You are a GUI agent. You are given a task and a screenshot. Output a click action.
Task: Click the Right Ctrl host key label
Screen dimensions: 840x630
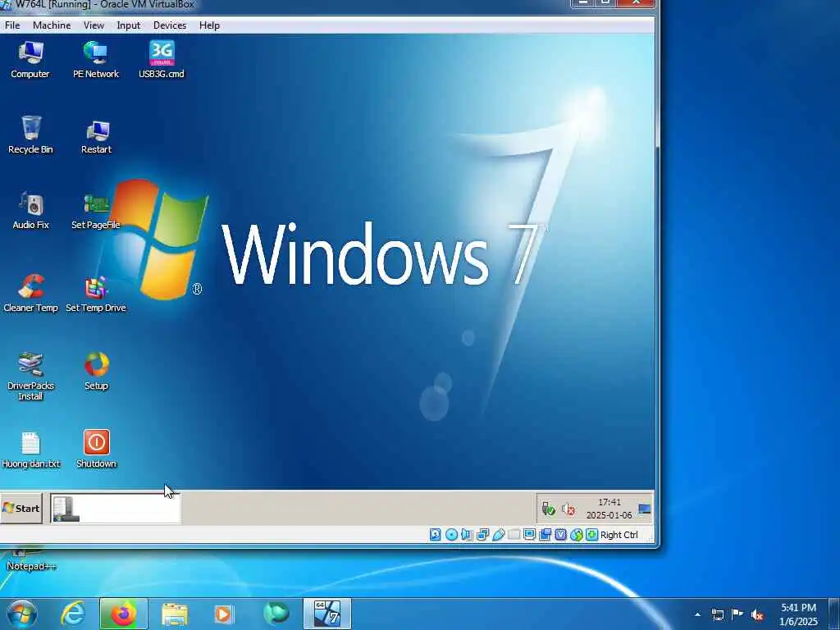(619, 535)
